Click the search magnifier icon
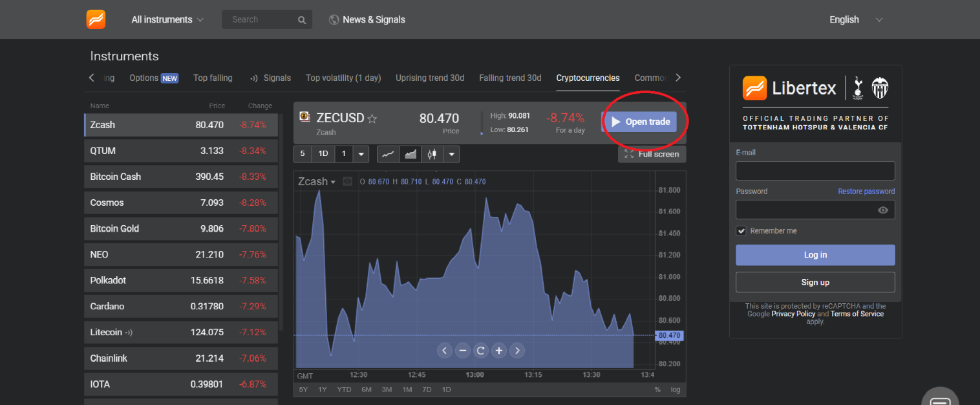Screen dimensions: 980x405 [x=301, y=19]
